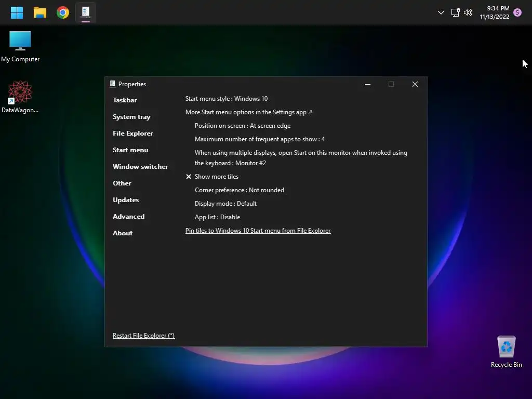This screenshot has height=399, width=532.
Task: Open the clock showing 9:34 PM
Action: pos(495,12)
